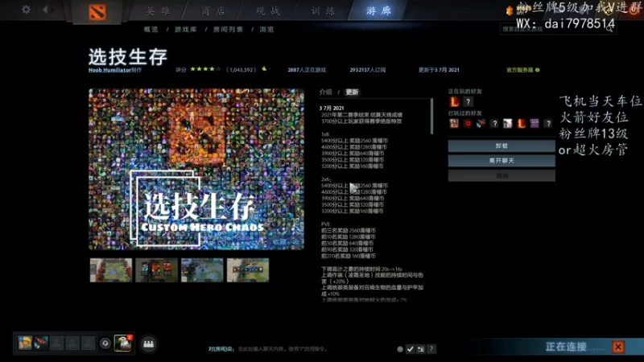Click the purple avatar under 已玩过的好友
Image resolution: width=644 pixels, height=362 pixels.
coord(535,123)
